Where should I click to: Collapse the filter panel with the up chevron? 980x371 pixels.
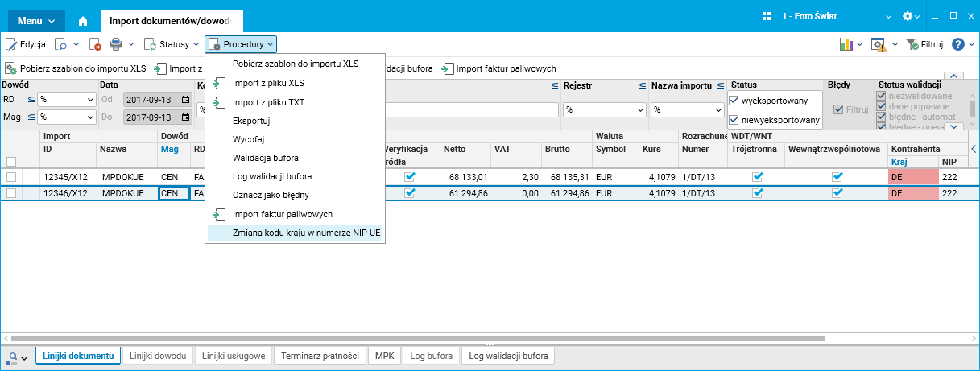click(953, 76)
